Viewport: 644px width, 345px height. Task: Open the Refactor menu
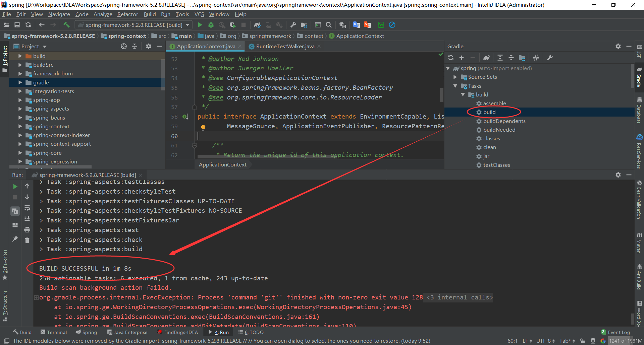pyautogui.click(x=127, y=14)
